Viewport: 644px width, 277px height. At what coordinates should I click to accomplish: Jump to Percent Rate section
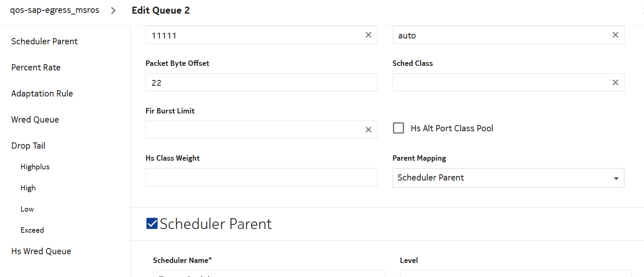36,67
